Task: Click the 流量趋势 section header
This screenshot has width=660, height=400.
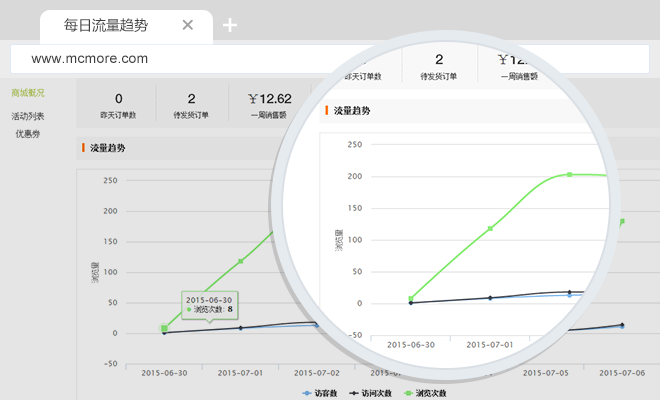Action: point(108,148)
